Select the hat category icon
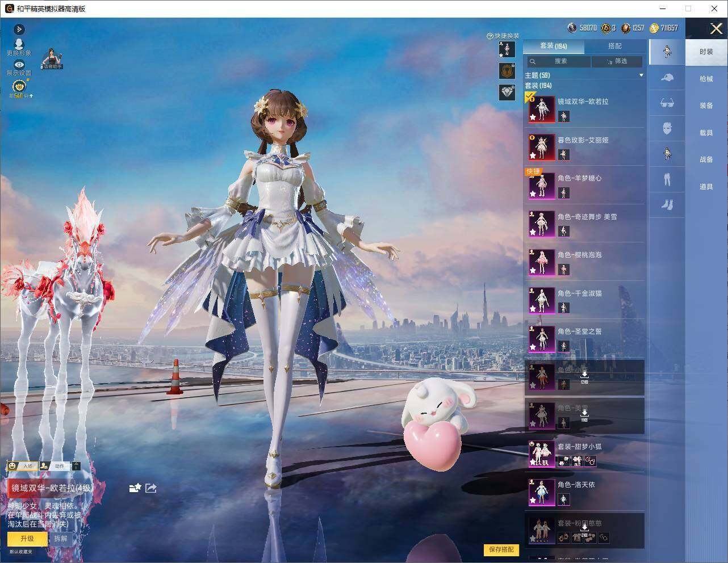728x563 pixels. tap(667, 77)
